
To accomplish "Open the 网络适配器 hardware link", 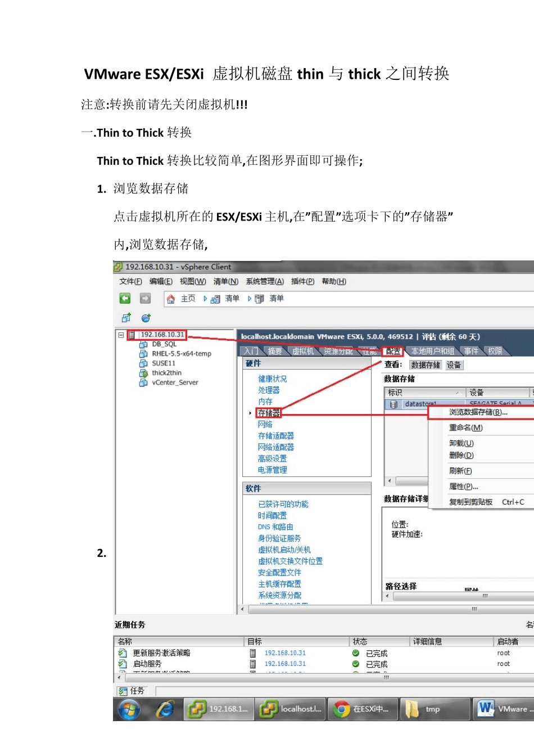I will point(276,447).
